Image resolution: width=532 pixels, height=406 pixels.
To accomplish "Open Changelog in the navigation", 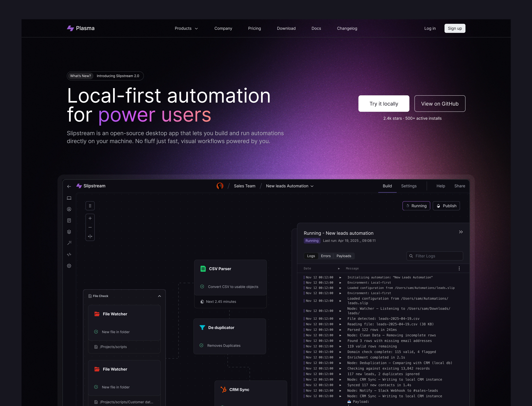I will click(347, 28).
